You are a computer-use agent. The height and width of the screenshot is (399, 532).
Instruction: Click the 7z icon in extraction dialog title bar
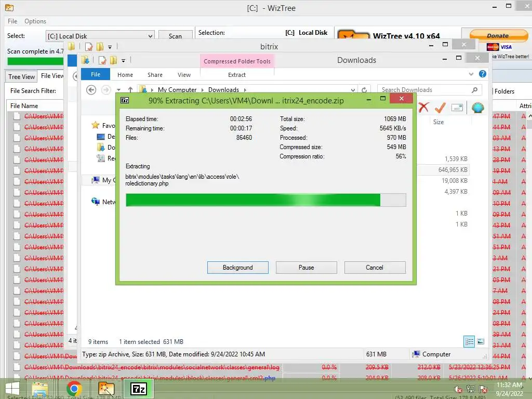[125, 100]
